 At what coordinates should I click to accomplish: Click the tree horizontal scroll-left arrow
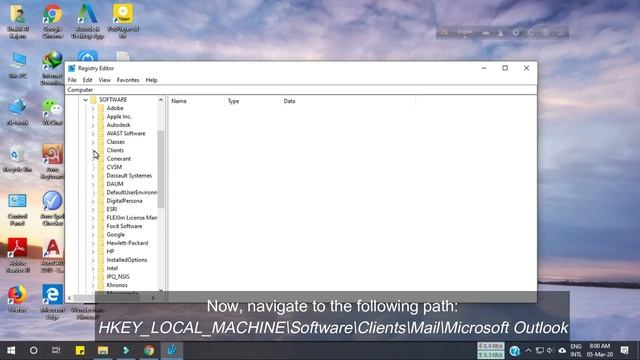69,298
